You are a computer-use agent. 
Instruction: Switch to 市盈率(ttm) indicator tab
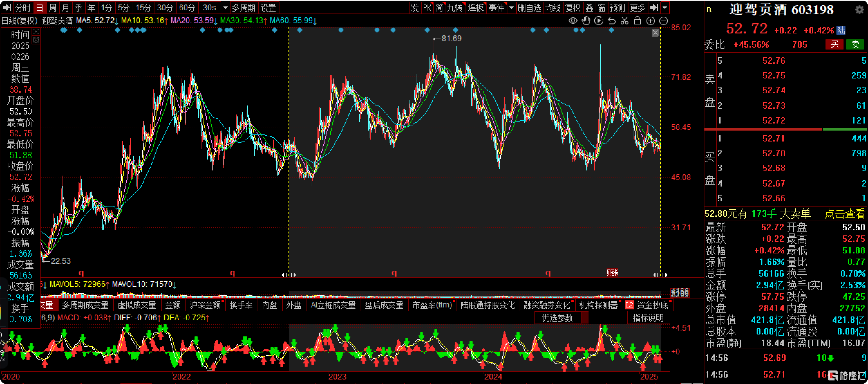(432, 305)
